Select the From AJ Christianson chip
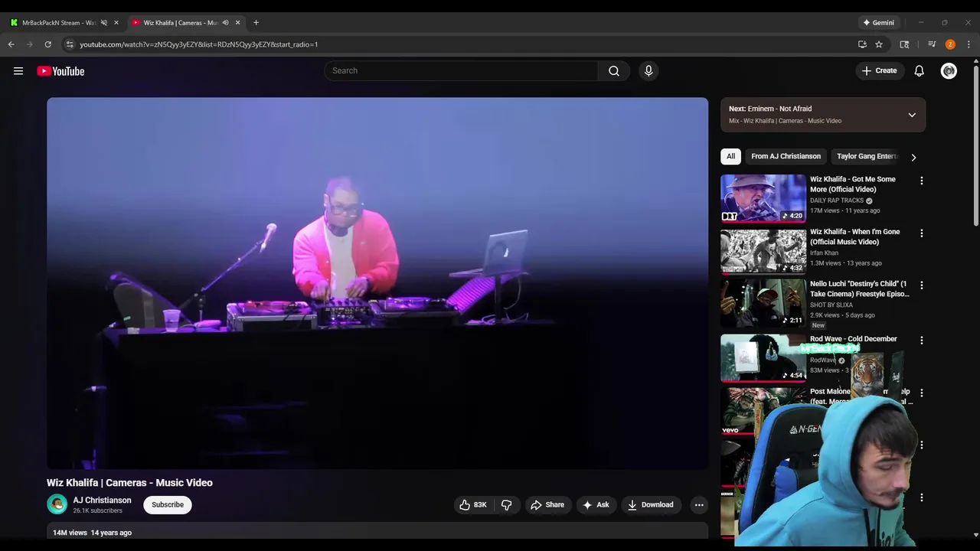Viewport: 980px width, 551px height. (x=786, y=156)
